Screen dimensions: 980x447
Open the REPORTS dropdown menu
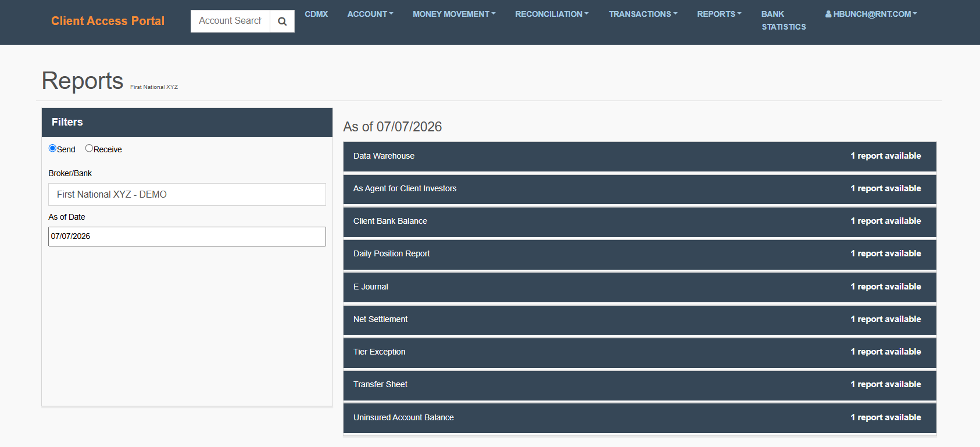(719, 14)
